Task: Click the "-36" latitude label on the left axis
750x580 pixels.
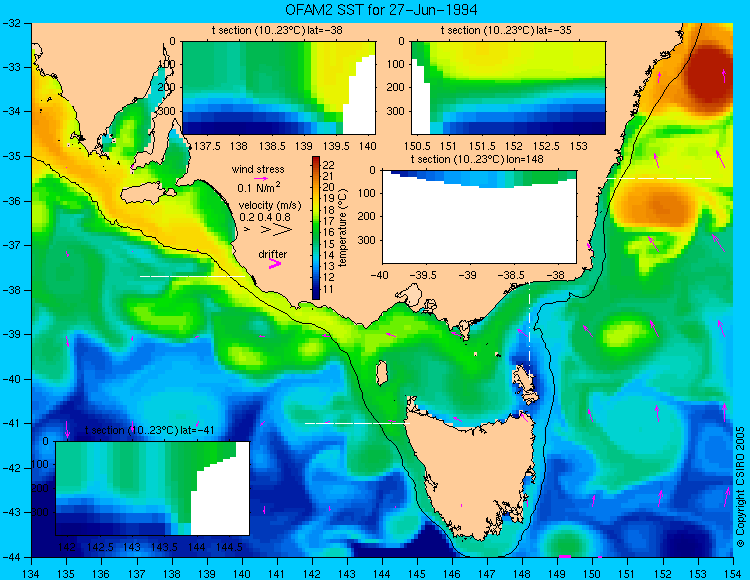Action: coord(10,201)
